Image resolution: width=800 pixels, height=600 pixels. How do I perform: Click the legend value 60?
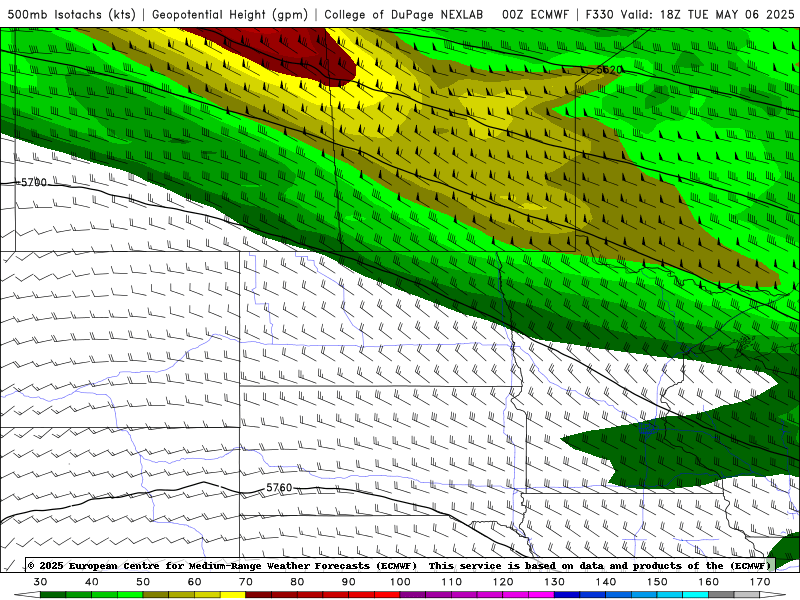[194, 582]
